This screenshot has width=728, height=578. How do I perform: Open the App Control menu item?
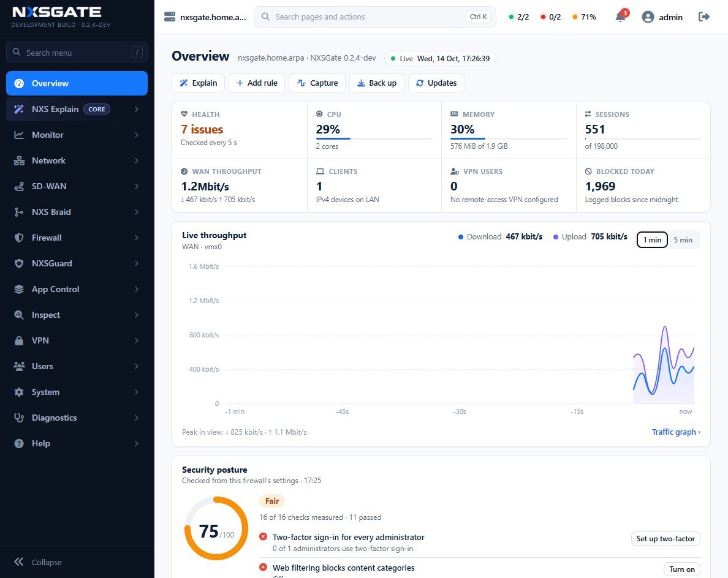pos(77,290)
